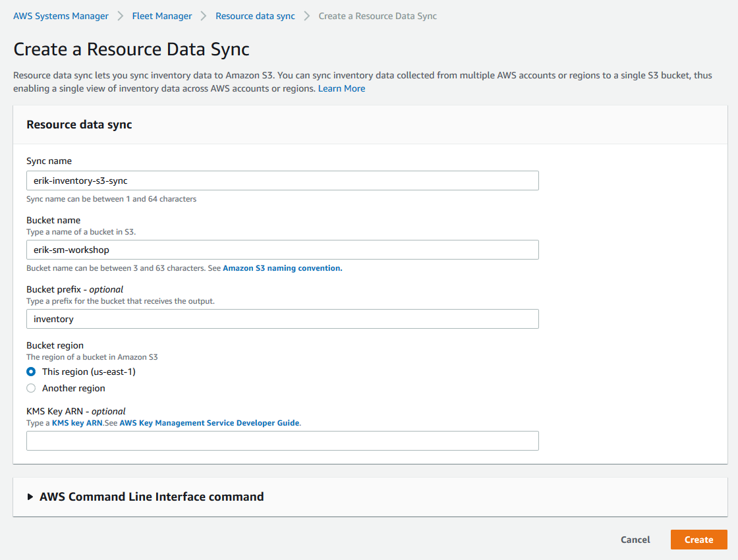Navigate to Resource data sync breadcrumb
The height and width of the screenshot is (560, 738).
click(255, 16)
